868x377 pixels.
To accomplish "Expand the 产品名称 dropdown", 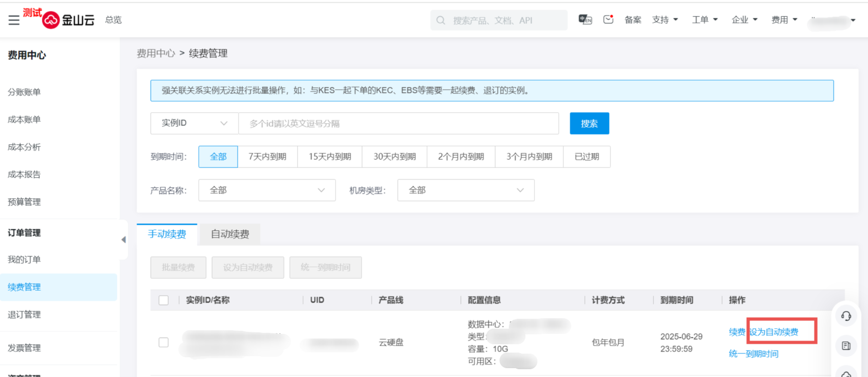I will pos(267,190).
